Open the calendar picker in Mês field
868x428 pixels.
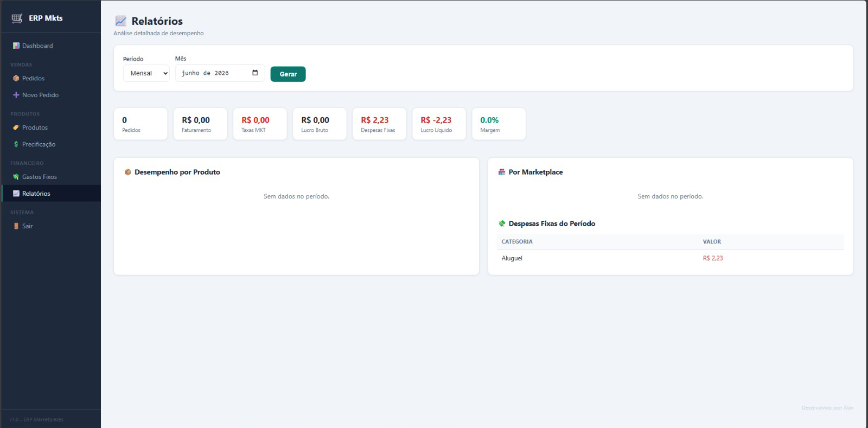pyautogui.click(x=255, y=73)
